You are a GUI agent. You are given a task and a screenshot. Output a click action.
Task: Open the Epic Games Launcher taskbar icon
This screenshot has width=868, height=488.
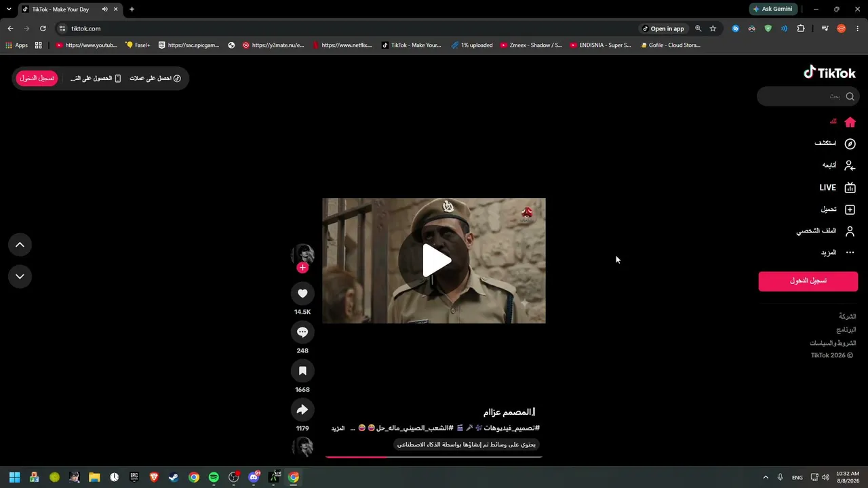134,477
